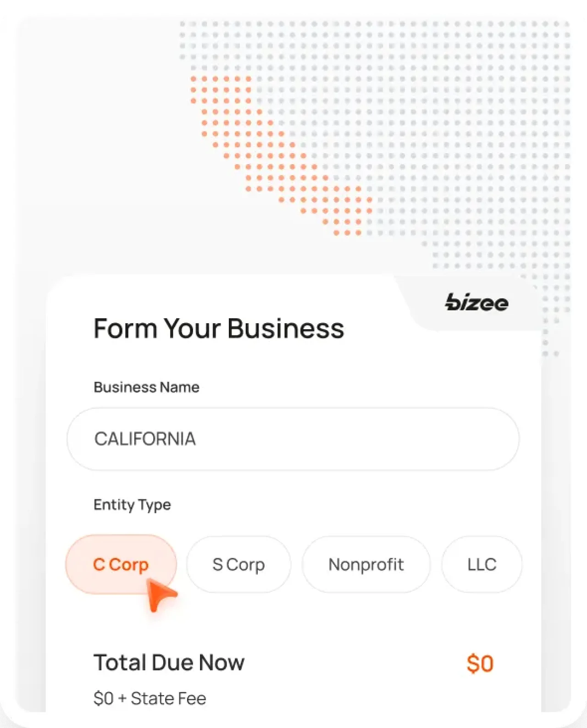
Task: Click the Bizee logo
Action: (x=477, y=303)
